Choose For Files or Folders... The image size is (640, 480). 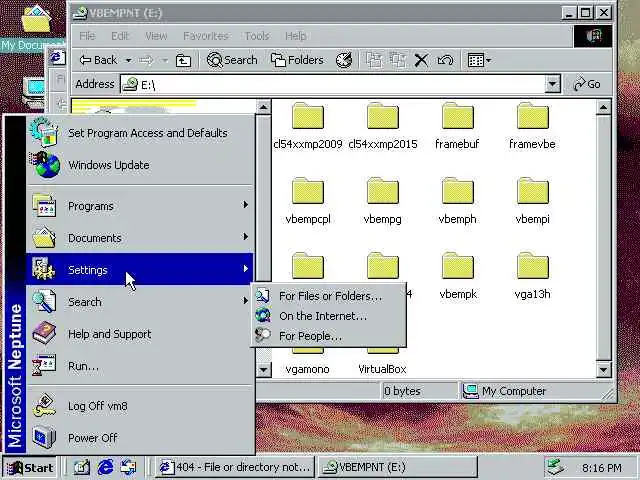(x=329, y=296)
